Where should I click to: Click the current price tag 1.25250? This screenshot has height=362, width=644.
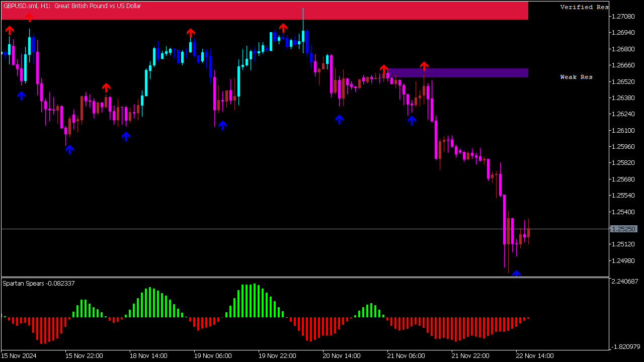[x=624, y=229]
